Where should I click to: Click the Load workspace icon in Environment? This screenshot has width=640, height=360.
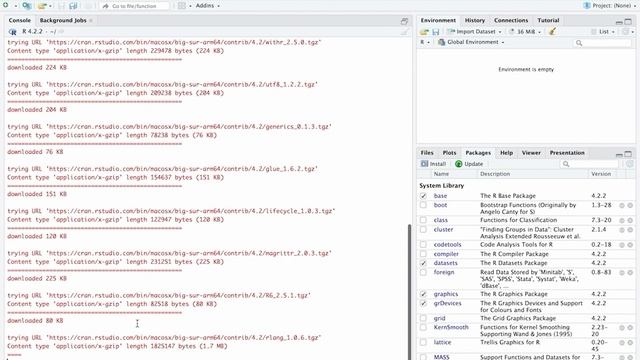tap(424, 32)
